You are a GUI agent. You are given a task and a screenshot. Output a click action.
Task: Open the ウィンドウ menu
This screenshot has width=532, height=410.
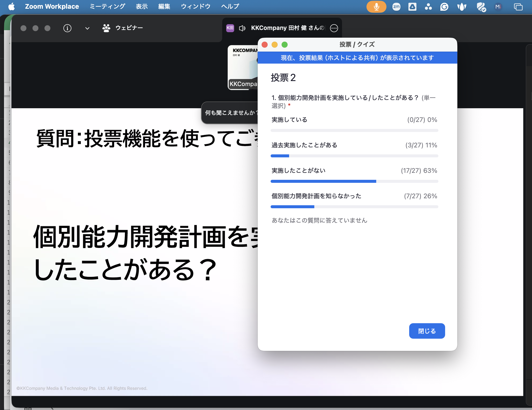[196, 6]
